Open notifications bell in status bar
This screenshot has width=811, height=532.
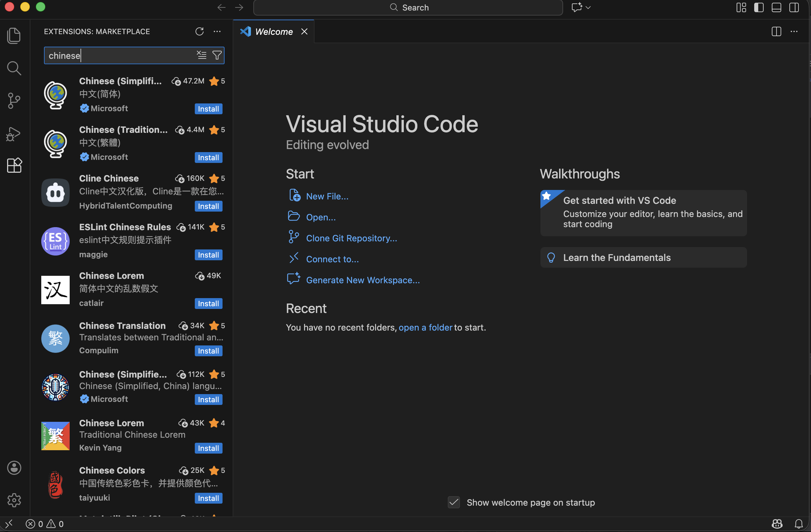(798, 524)
